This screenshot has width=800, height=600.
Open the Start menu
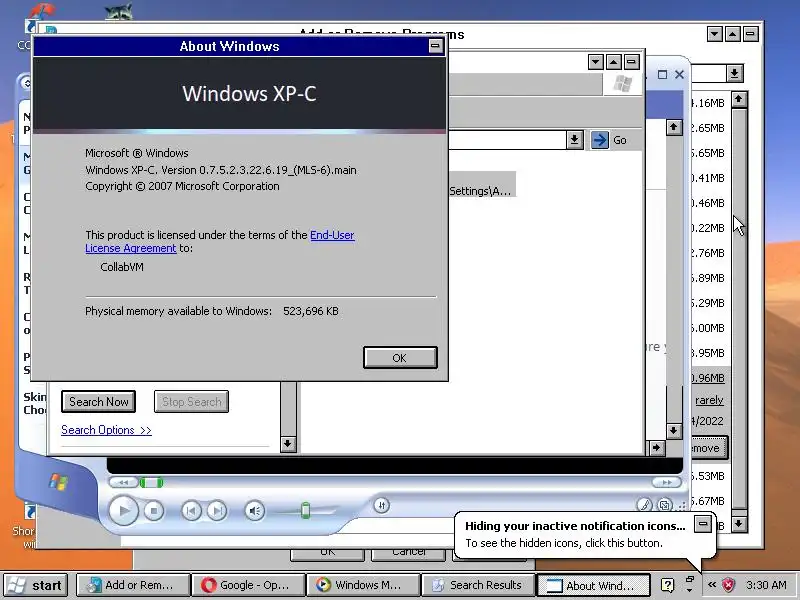[x=36, y=585]
